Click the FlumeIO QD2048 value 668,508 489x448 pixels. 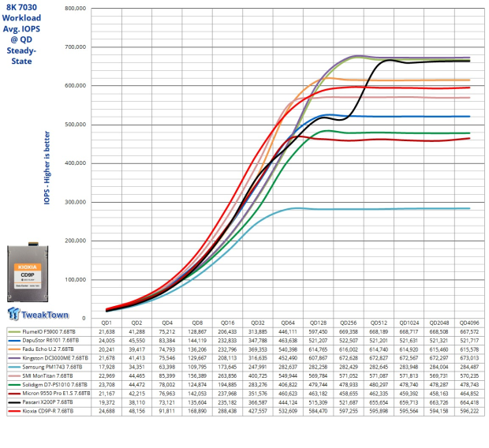point(439,332)
